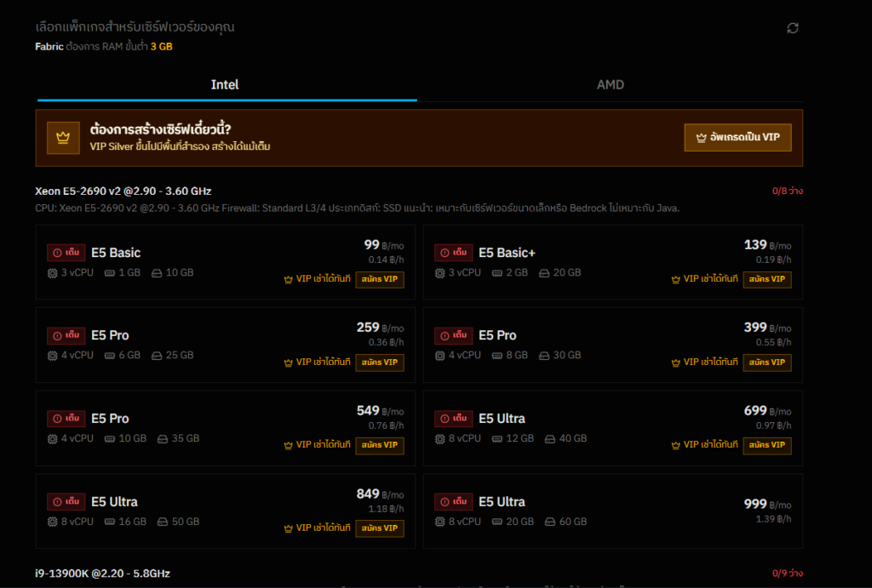Click สมัคร VIP on the E5 Basic card
872x588 pixels.
[x=380, y=279]
